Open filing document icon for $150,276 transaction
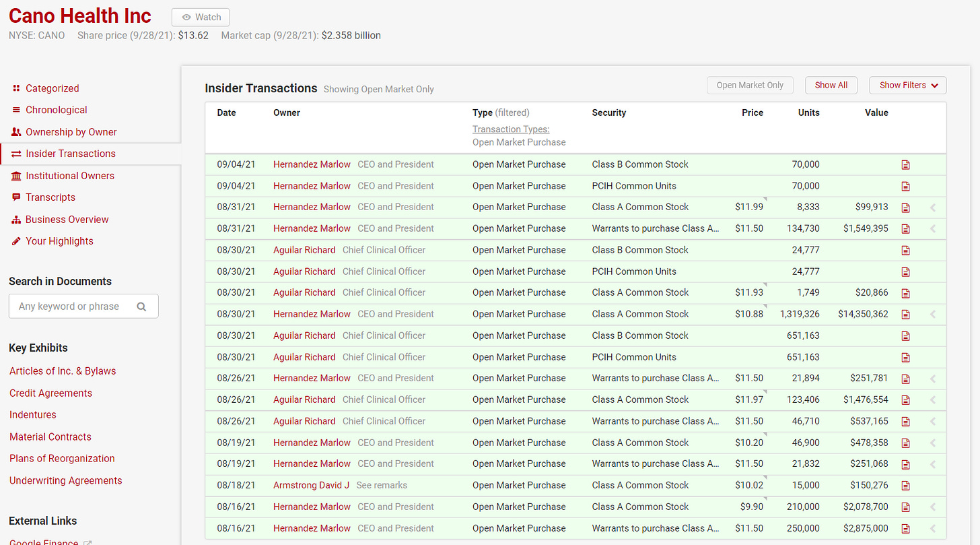The image size is (980, 545). [905, 486]
